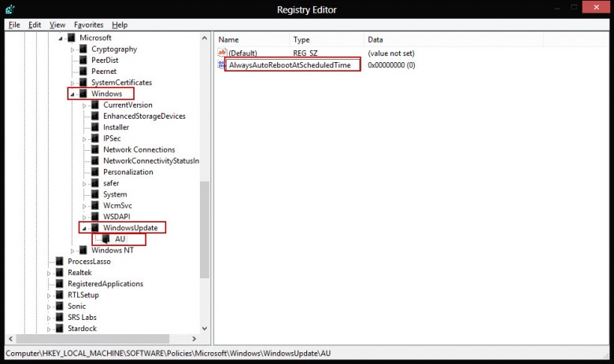
Task: Select the Stardock key label
Action: [82, 329]
